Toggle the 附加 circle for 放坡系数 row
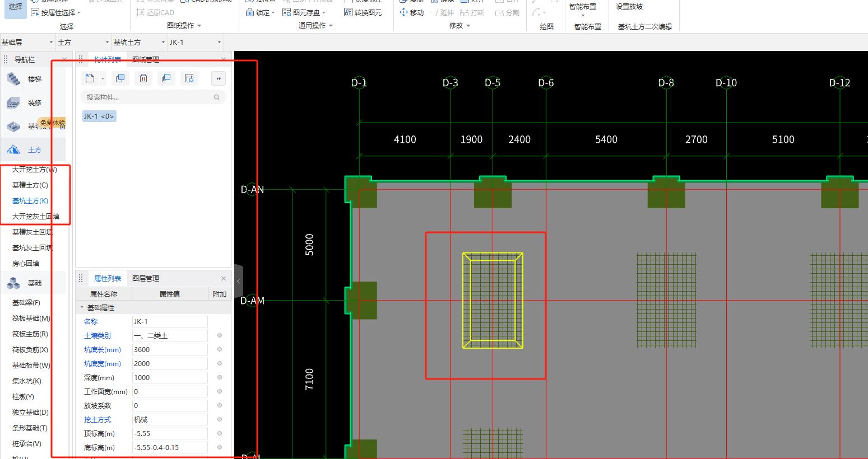868x459 pixels. [220, 406]
